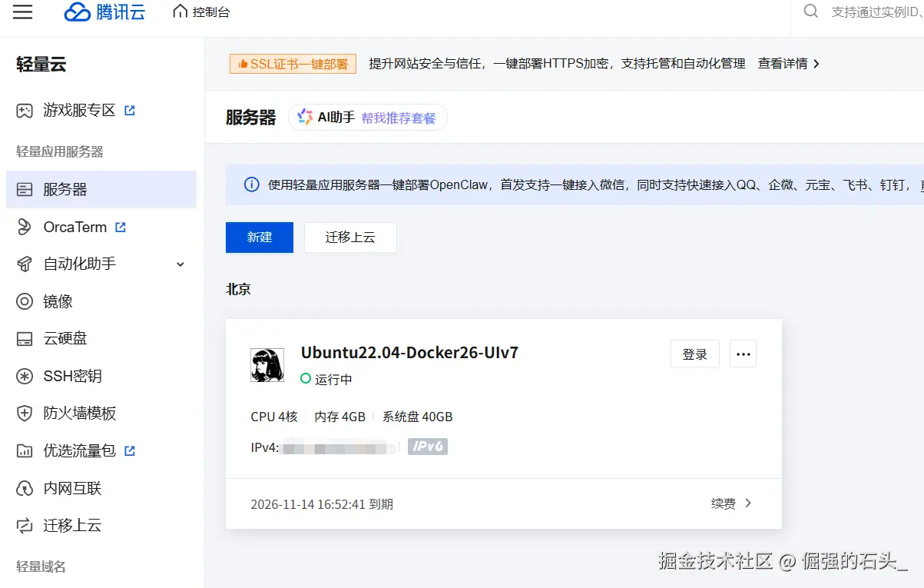Select 服务器 in the sidebar
Image resolution: width=924 pixels, height=588 pixels.
101,189
